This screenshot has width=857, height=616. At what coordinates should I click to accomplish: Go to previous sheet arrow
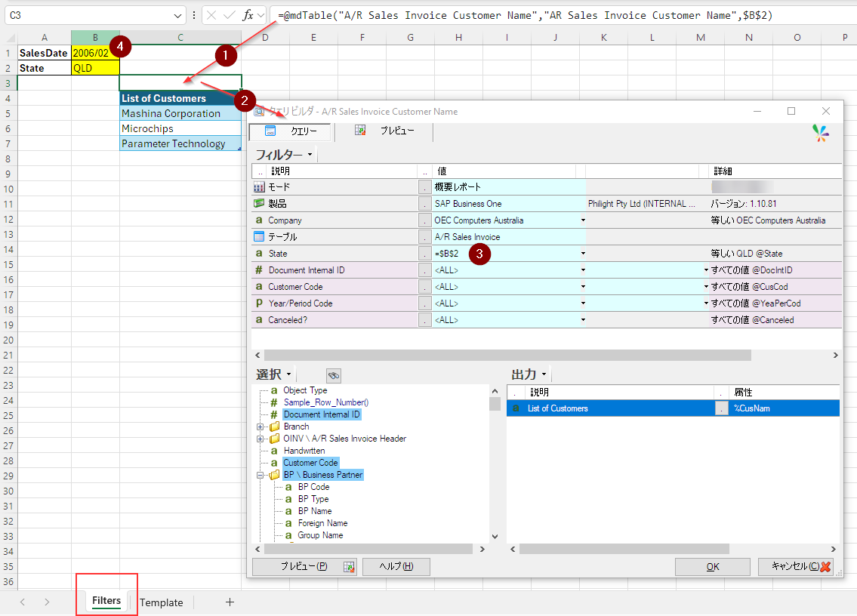[x=23, y=602]
